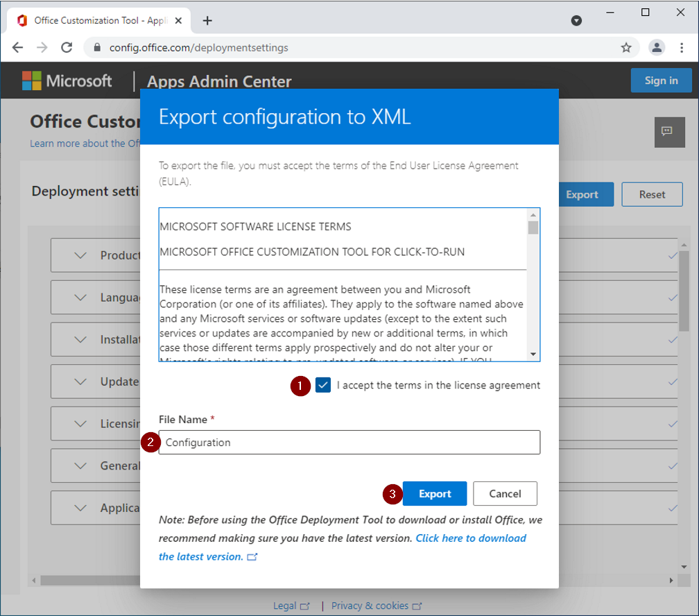The image size is (699, 616).
Task: Expand the Licensing section chevron
Action: [80, 424]
